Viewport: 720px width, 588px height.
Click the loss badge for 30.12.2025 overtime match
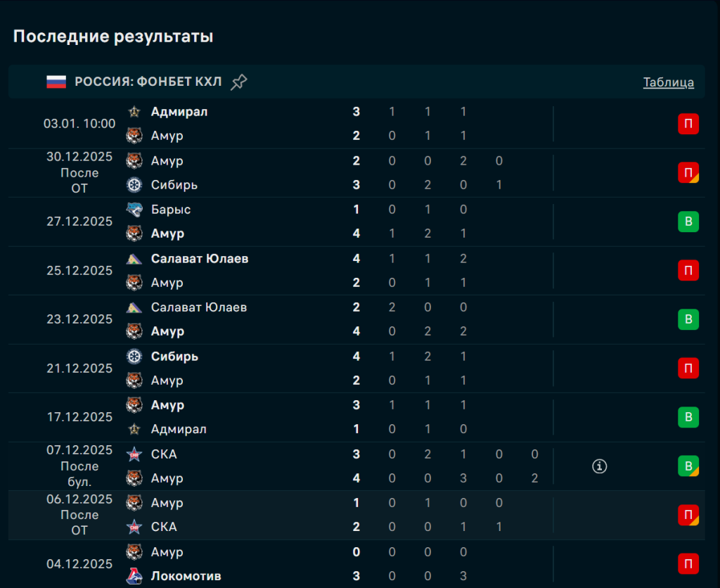click(x=688, y=172)
